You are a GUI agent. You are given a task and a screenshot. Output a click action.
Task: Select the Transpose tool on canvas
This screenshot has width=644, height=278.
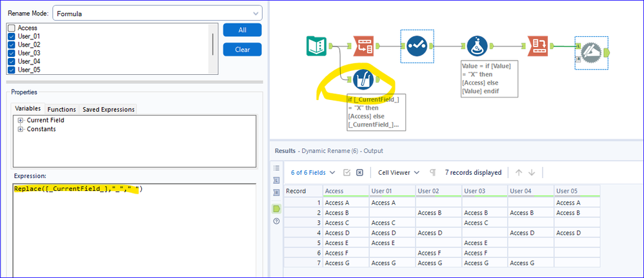(x=363, y=46)
